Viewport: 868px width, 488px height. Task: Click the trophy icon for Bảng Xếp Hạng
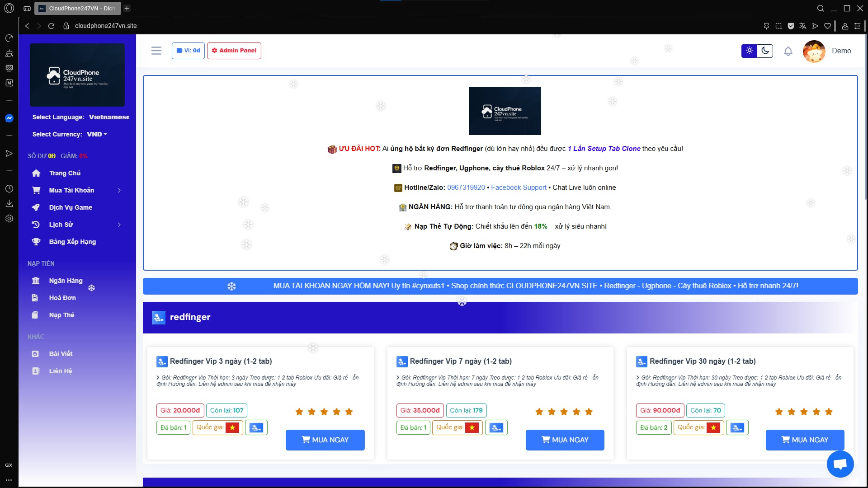click(x=36, y=242)
